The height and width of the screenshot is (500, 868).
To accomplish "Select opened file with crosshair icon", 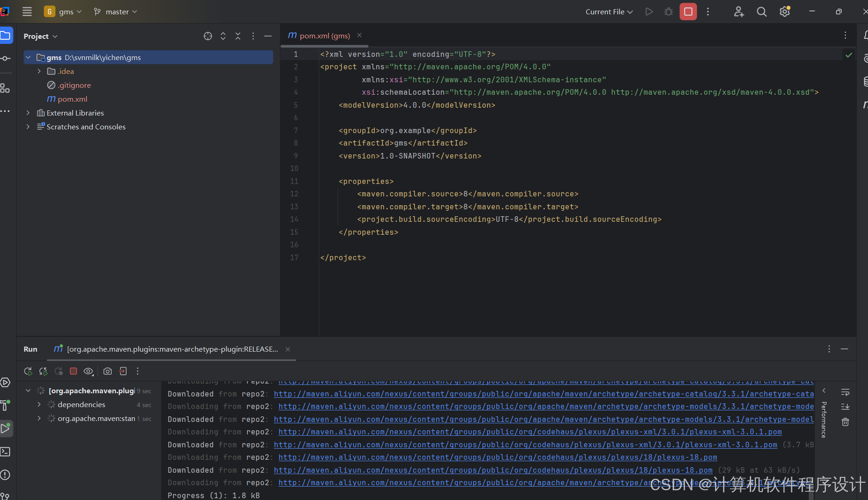I will tap(208, 36).
